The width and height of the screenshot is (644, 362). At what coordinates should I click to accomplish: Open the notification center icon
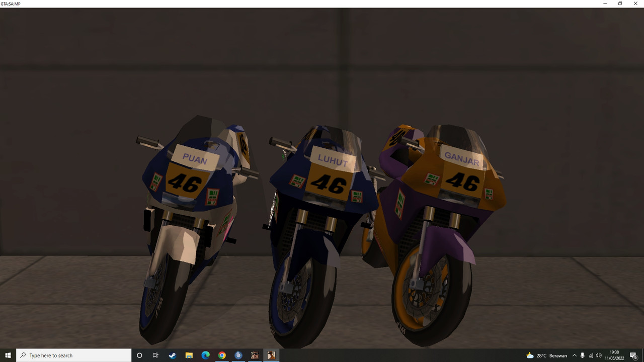[634, 355]
